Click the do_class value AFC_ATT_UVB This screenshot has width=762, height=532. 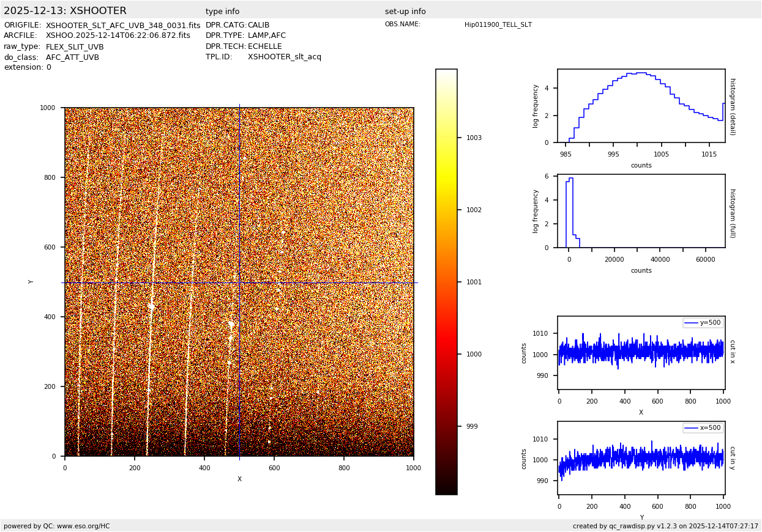tap(72, 57)
